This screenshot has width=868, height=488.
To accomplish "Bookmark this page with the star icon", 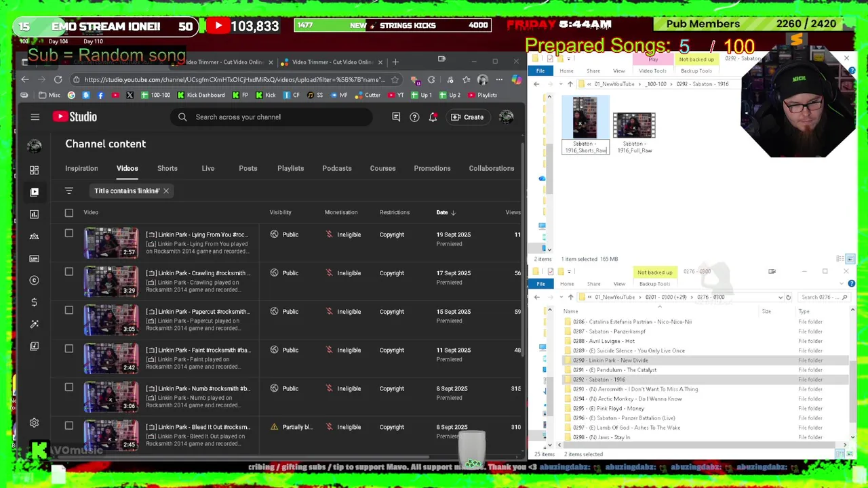I will [395, 79].
